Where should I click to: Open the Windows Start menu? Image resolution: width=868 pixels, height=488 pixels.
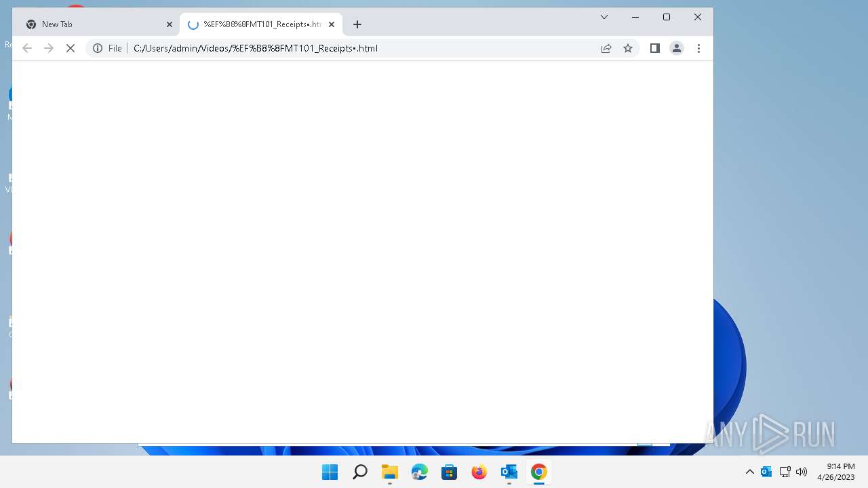(330, 472)
